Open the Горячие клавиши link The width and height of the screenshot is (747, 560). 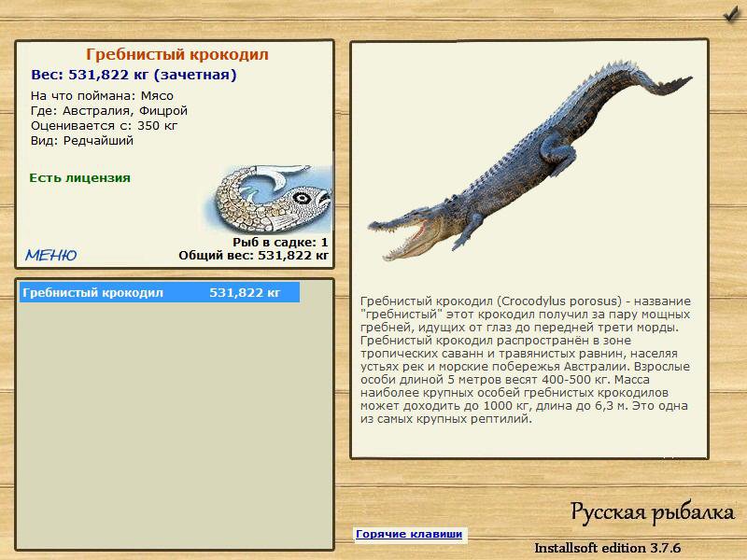pyautogui.click(x=409, y=534)
